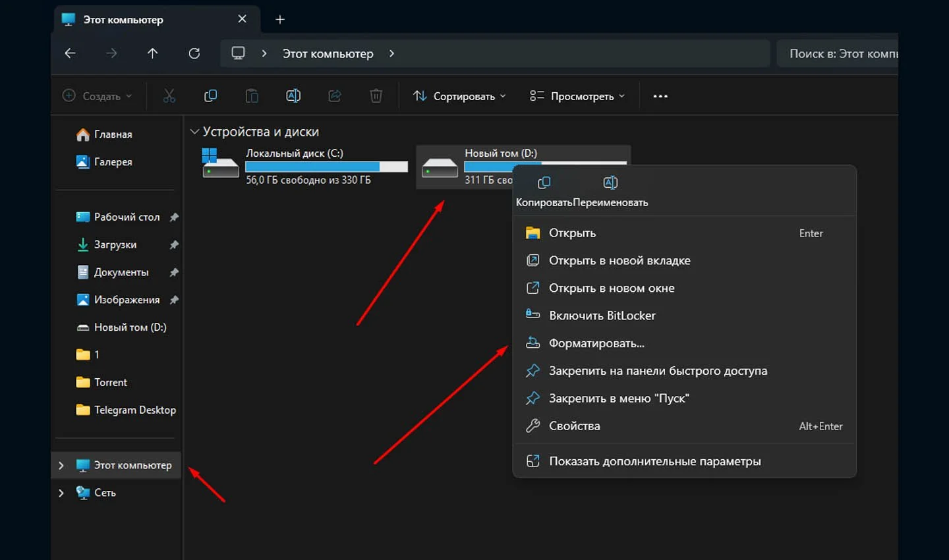Click the Share toolbar icon
The height and width of the screenshot is (560, 949).
tap(335, 96)
